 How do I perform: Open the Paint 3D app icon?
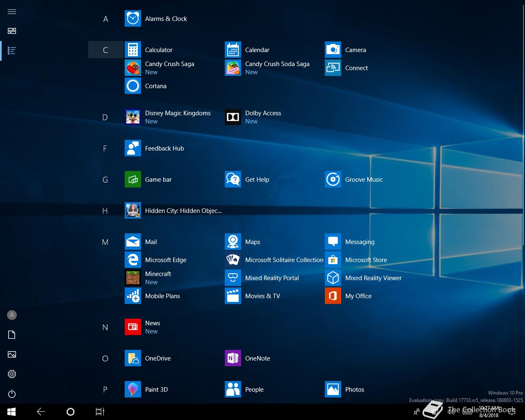point(133,390)
